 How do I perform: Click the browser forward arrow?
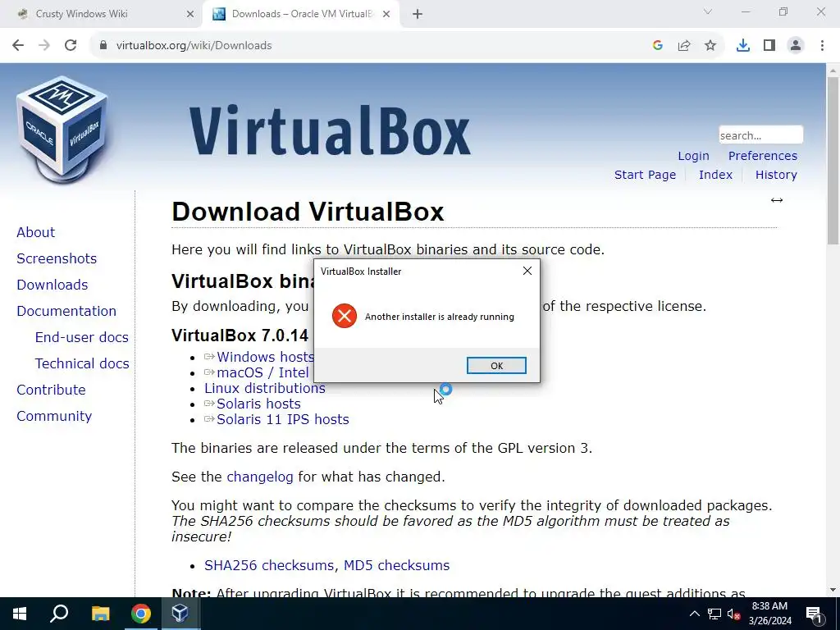coord(44,46)
